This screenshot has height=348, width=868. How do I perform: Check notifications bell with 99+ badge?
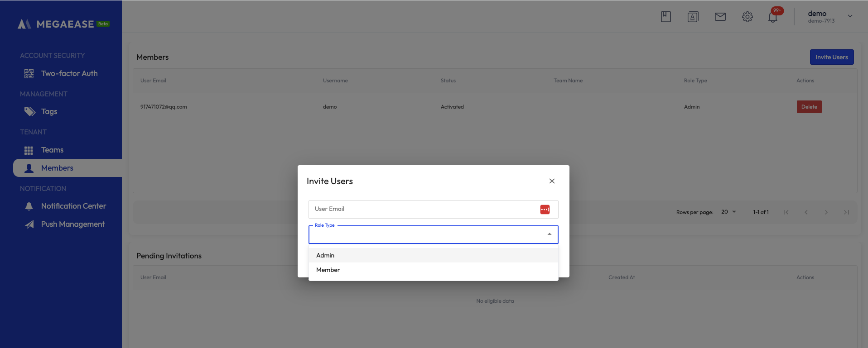pyautogui.click(x=773, y=17)
